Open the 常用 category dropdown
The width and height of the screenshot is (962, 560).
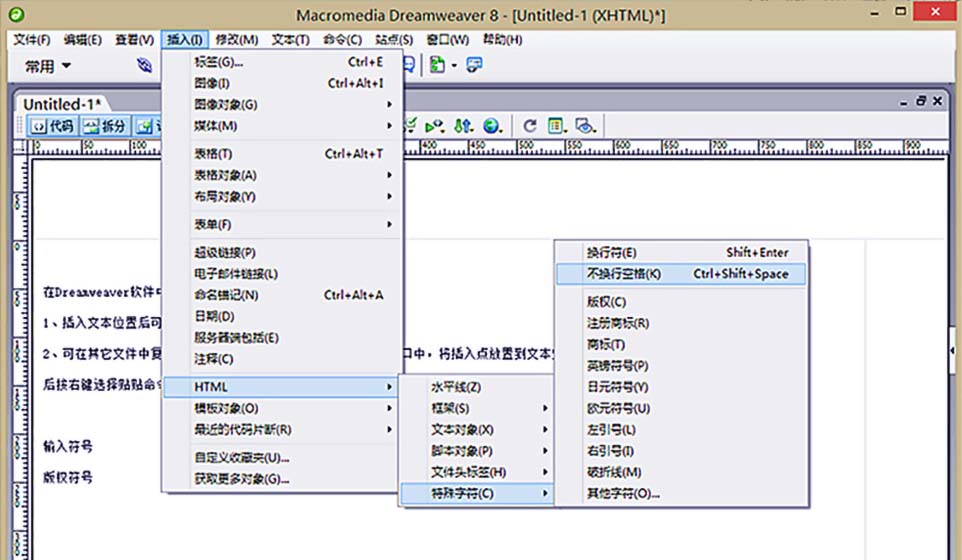[x=47, y=66]
